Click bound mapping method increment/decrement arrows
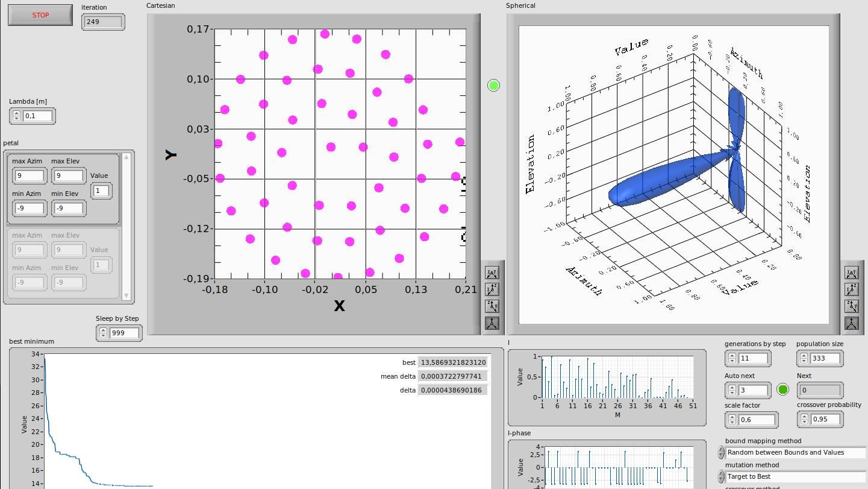This screenshot has height=489, width=868. click(722, 452)
